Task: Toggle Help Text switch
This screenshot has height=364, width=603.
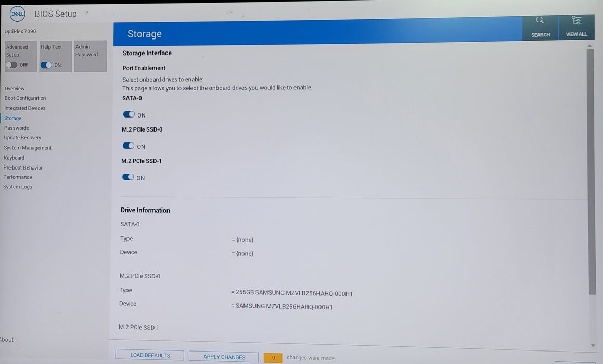Action: (x=46, y=65)
